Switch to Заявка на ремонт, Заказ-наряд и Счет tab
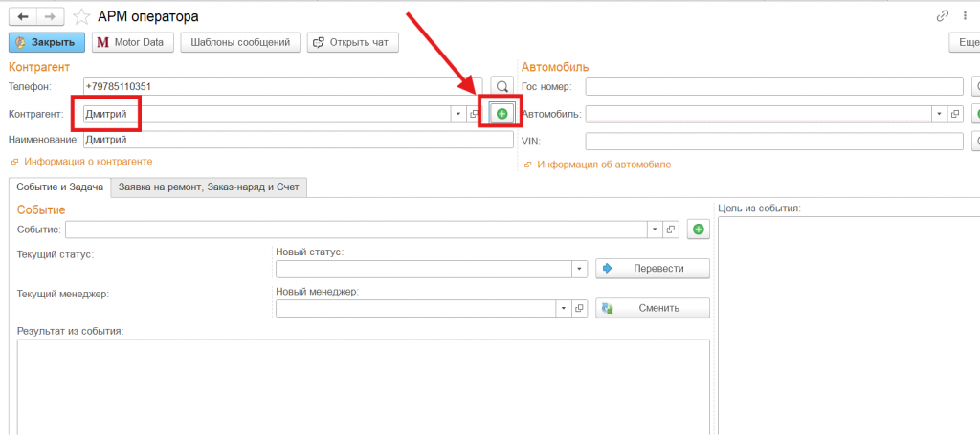 pyautogui.click(x=209, y=187)
